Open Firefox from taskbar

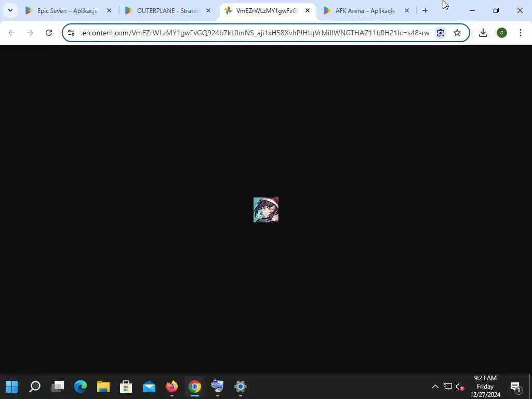click(x=172, y=387)
